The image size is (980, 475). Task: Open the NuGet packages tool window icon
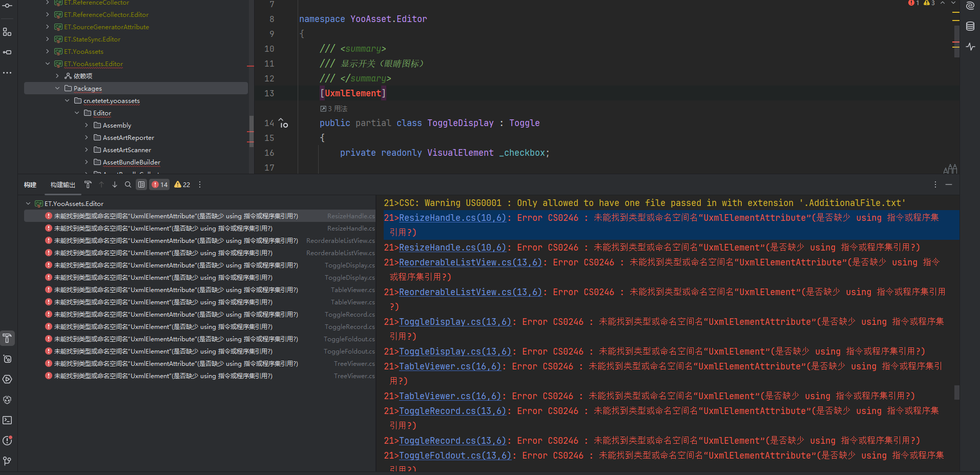[x=7, y=400]
